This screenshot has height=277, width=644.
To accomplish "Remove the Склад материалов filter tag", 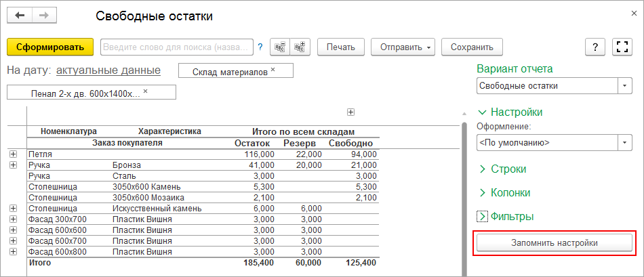I will (273, 70).
